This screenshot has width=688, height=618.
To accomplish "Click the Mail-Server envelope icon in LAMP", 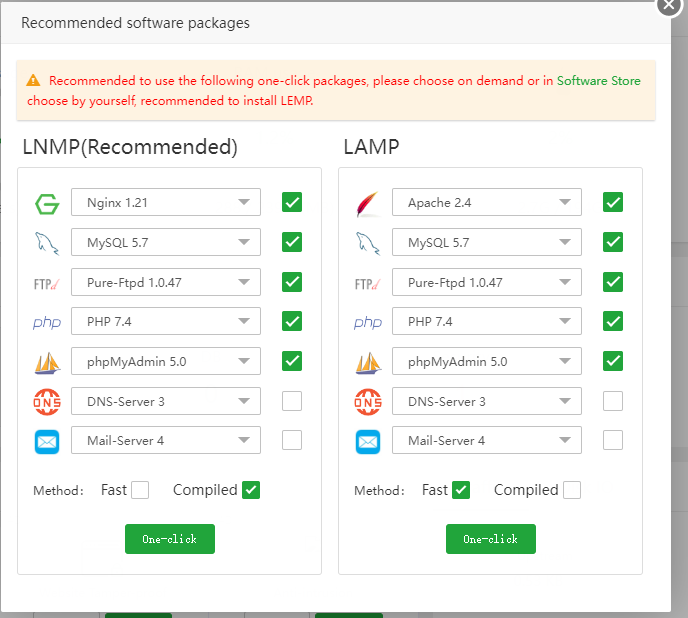I will [368, 441].
